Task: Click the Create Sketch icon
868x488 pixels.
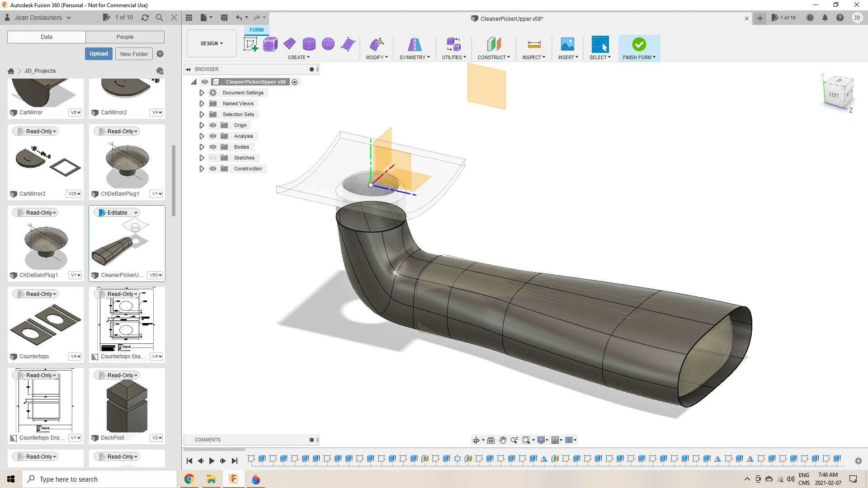Action: 250,44
